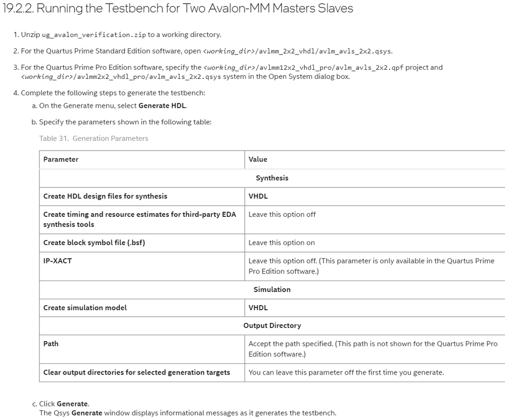Click the bold Generate word in step c
Viewport: 505px width, 420px height.
point(73,404)
